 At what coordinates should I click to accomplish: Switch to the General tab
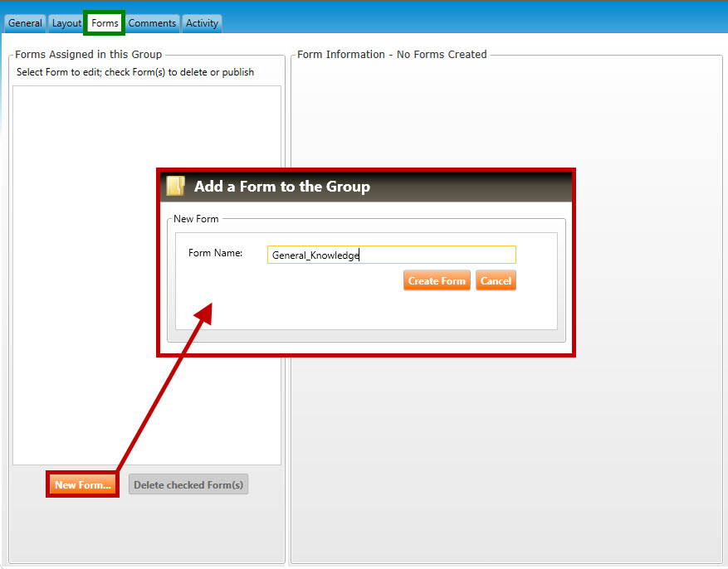[25, 23]
